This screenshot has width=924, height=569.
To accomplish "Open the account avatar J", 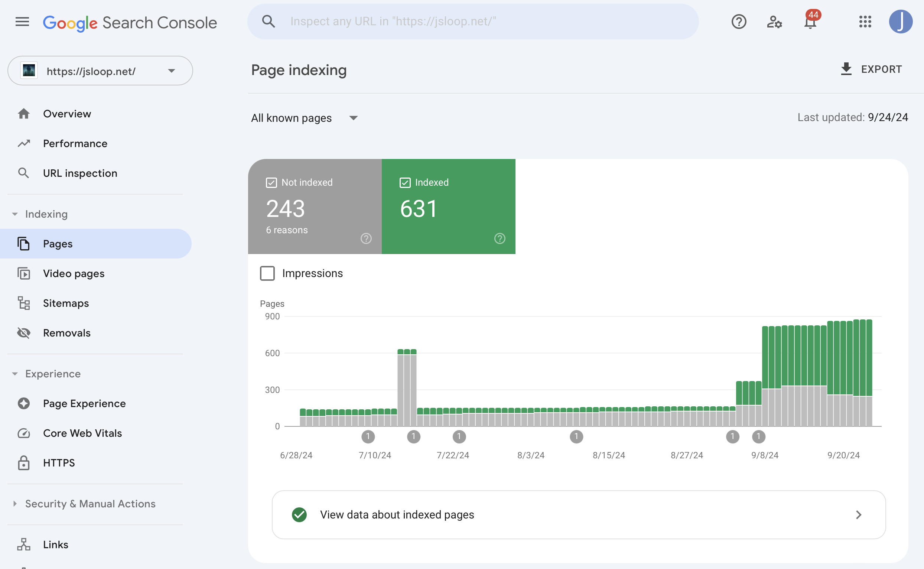I will click(x=900, y=22).
